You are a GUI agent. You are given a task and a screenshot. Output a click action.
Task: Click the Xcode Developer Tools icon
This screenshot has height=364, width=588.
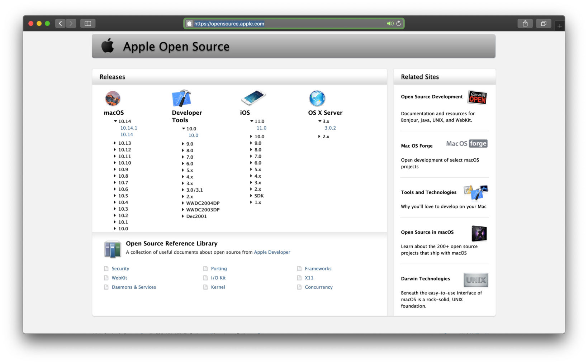tap(182, 98)
